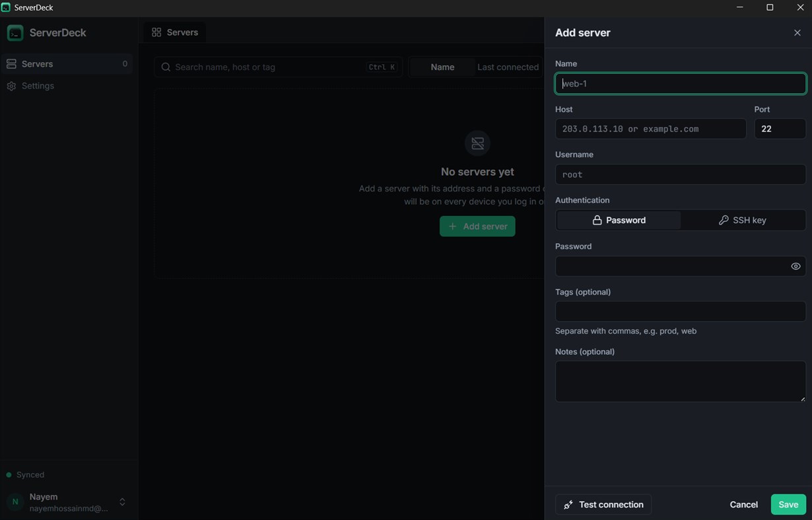Click the search magnifier icon
The width and height of the screenshot is (812, 520).
point(166,67)
